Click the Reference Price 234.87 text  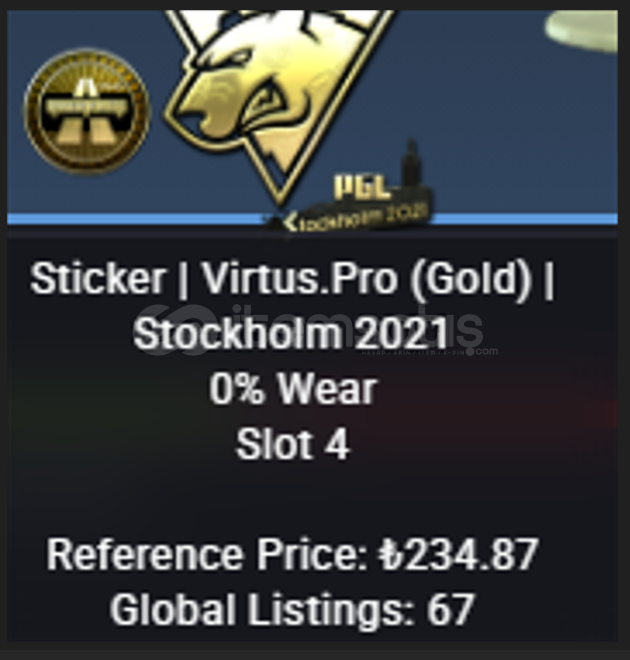point(292,555)
